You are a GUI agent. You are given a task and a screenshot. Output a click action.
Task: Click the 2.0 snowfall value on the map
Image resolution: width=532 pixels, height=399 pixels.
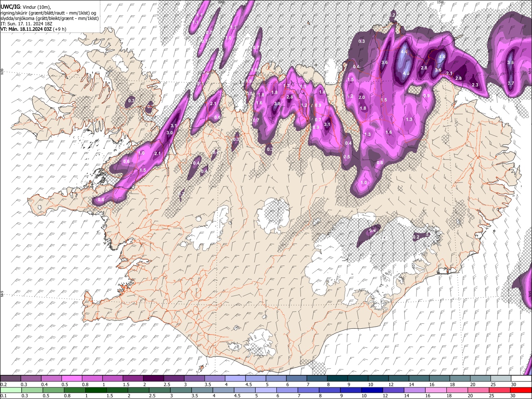pyautogui.click(x=362, y=97)
